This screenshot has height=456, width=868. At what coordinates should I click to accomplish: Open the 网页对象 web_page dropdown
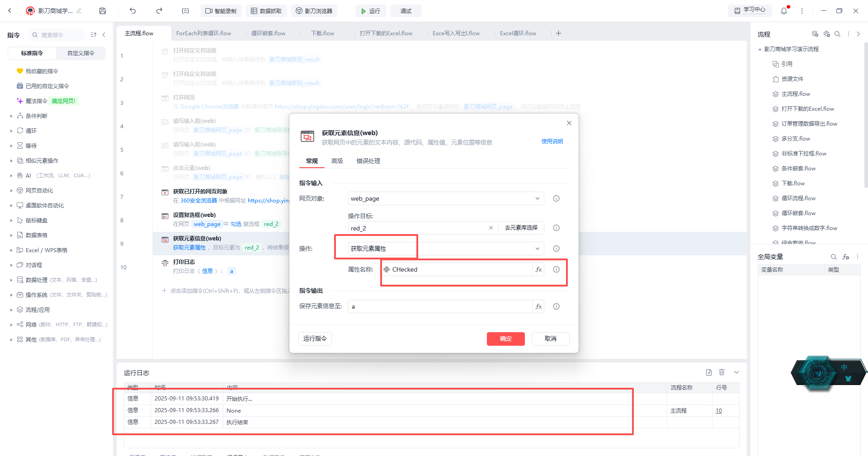(x=446, y=198)
